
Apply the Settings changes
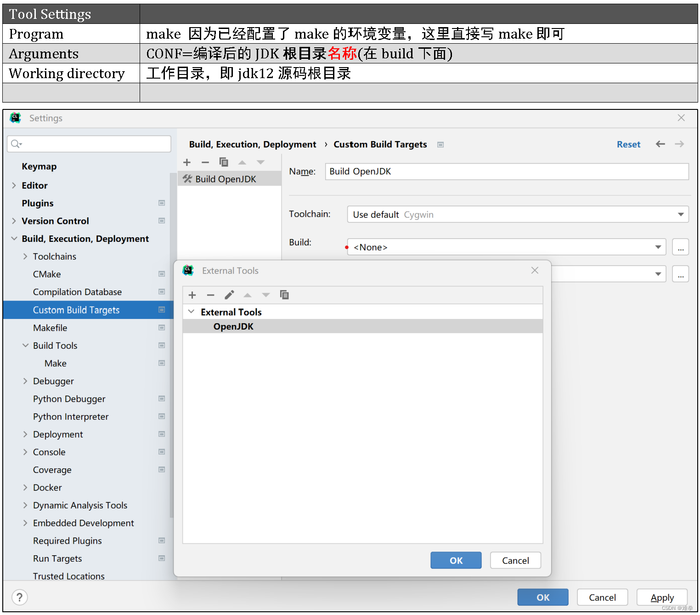point(662,597)
